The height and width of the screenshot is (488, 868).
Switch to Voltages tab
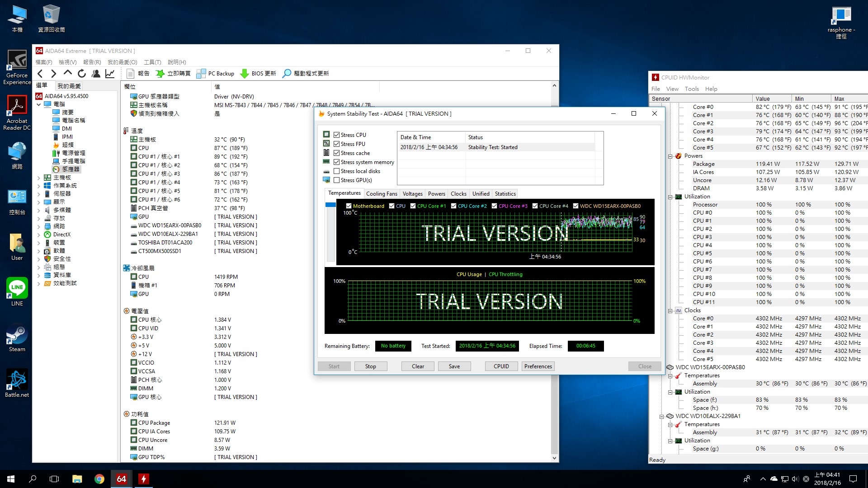coord(412,193)
